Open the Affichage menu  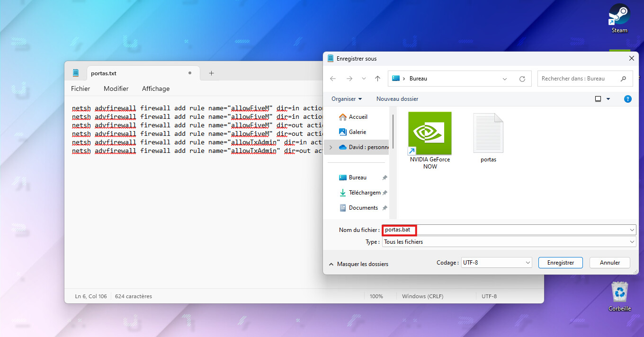coord(155,89)
